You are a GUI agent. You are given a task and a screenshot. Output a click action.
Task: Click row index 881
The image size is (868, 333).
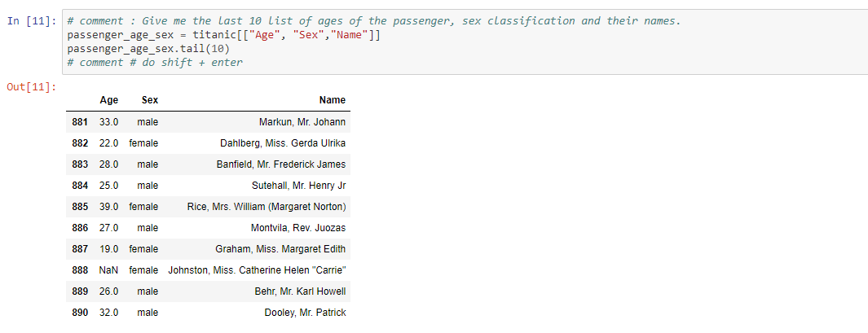[80, 122]
